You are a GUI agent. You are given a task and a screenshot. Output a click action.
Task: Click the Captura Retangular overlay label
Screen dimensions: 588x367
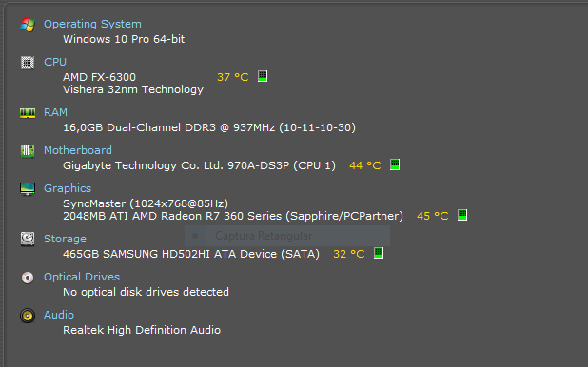point(264,236)
